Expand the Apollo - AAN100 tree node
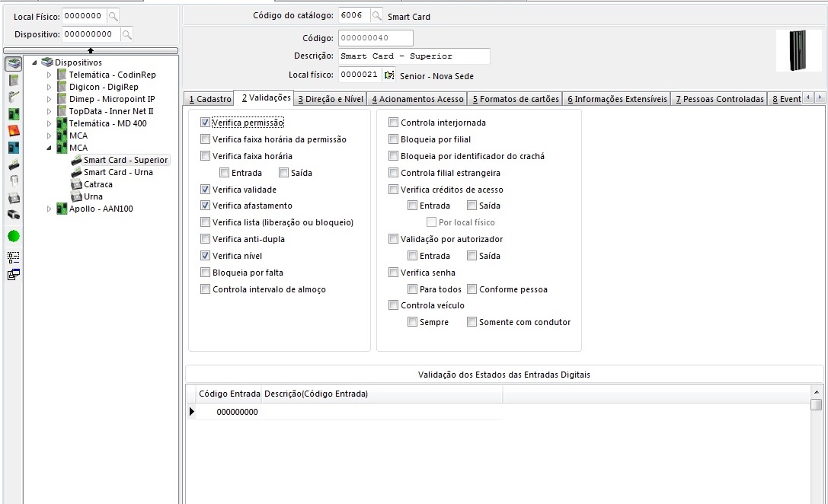 point(50,209)
